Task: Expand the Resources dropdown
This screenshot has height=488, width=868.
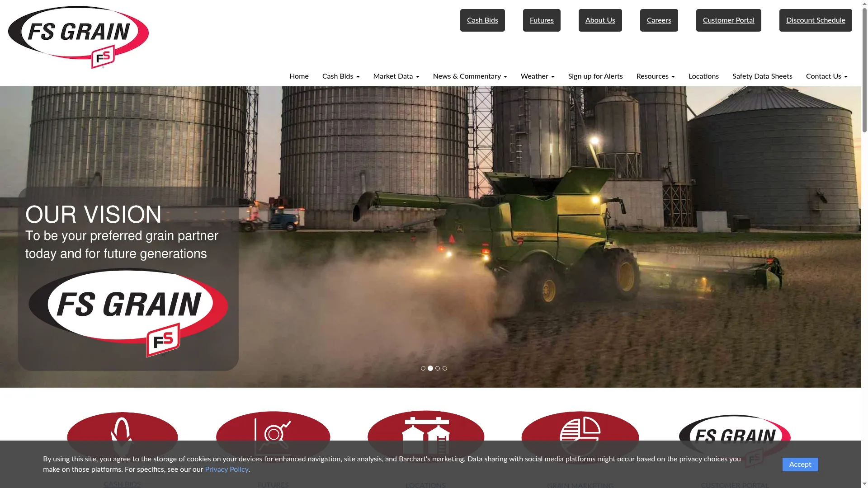Action: 656,76
